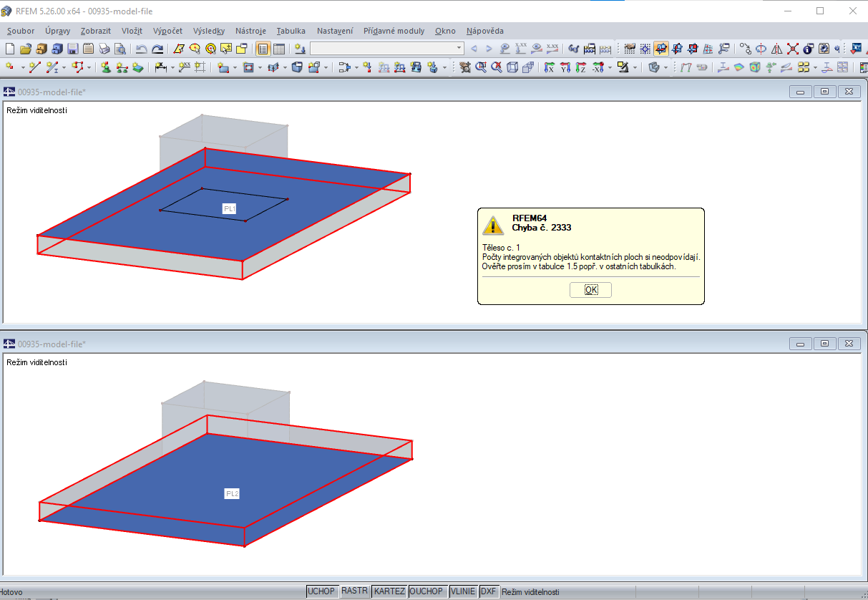
Task: Click the next load case arrow
Action: [x=489, y=49]
